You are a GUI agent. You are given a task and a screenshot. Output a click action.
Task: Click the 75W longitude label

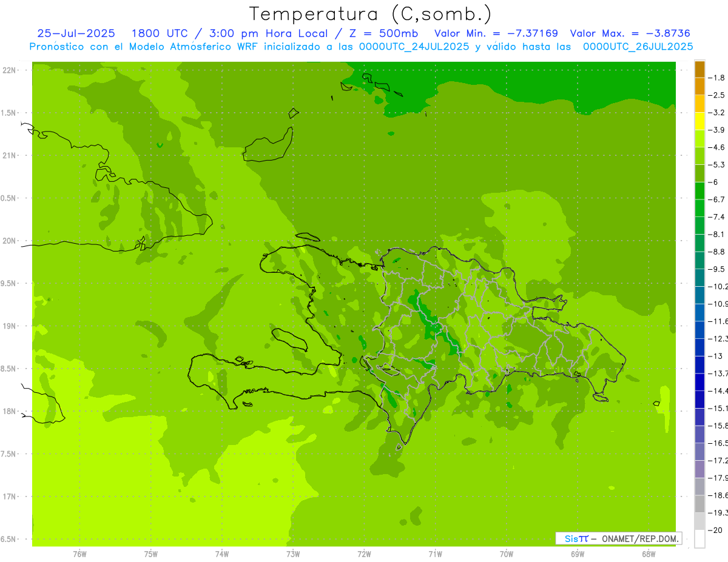click(151, 554)
